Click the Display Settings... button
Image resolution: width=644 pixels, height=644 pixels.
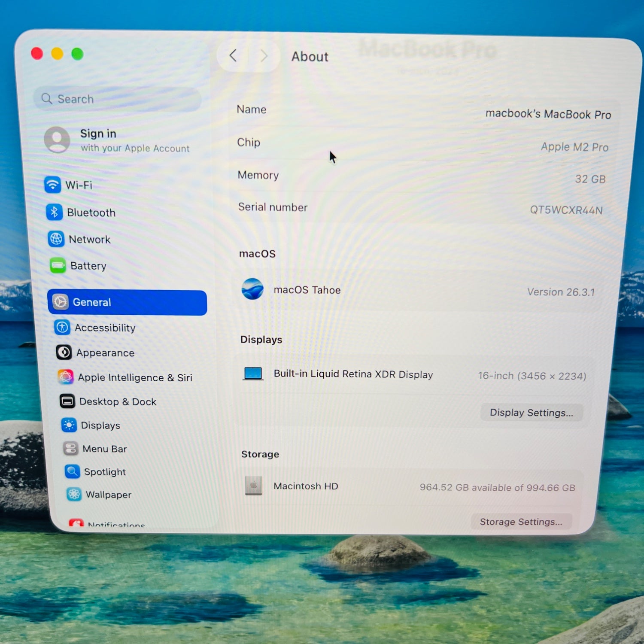(x=531, y=413)
